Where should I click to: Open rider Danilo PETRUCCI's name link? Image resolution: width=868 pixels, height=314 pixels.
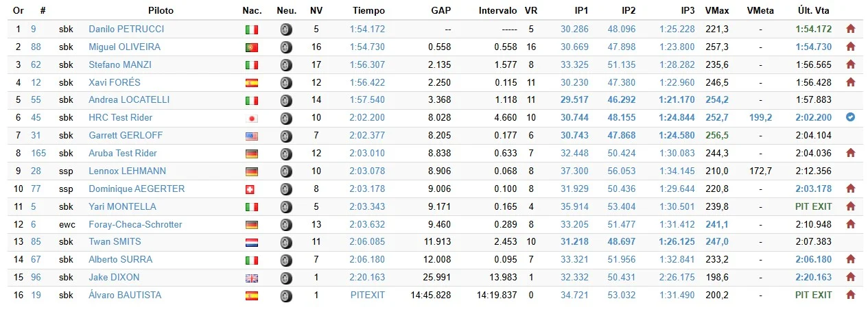126,29
